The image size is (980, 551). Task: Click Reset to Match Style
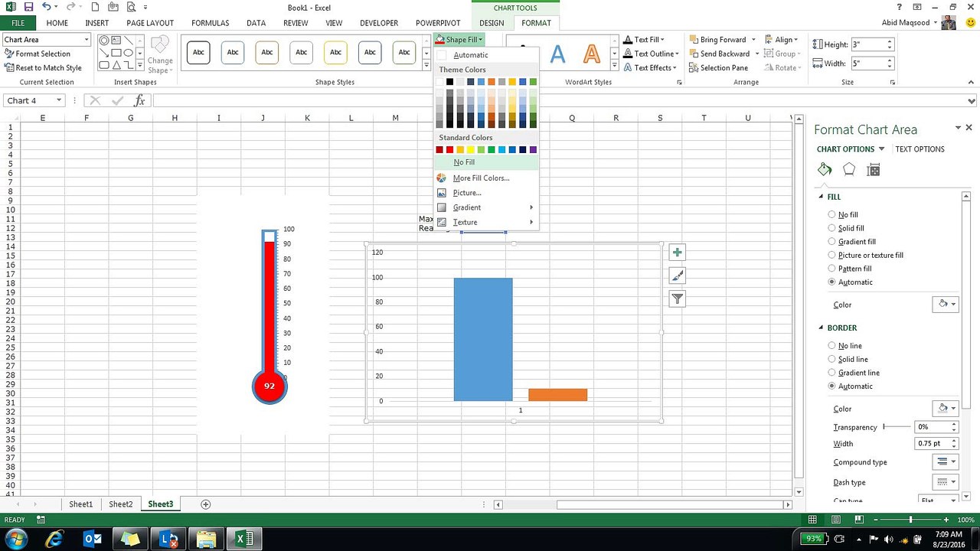[x=43, y=67]
